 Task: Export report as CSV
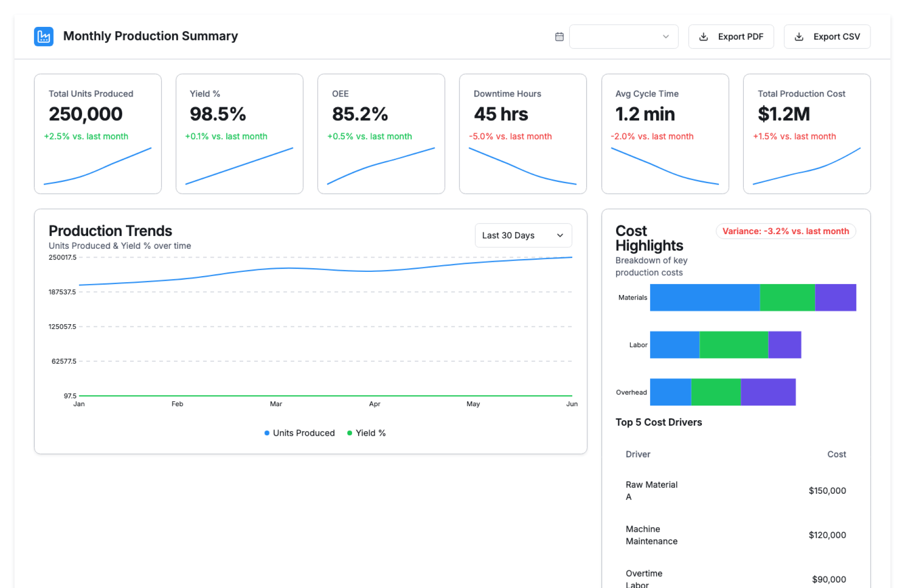click(827, 37)
